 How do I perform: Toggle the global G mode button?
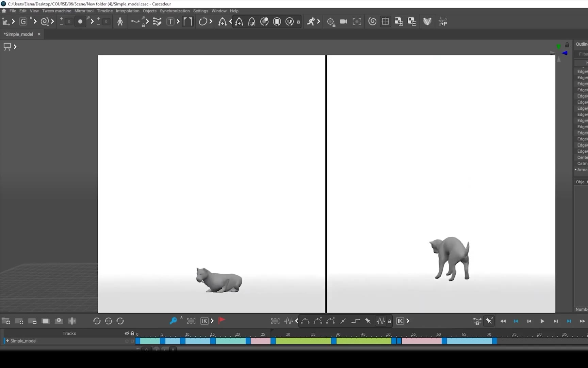[23, 22]
